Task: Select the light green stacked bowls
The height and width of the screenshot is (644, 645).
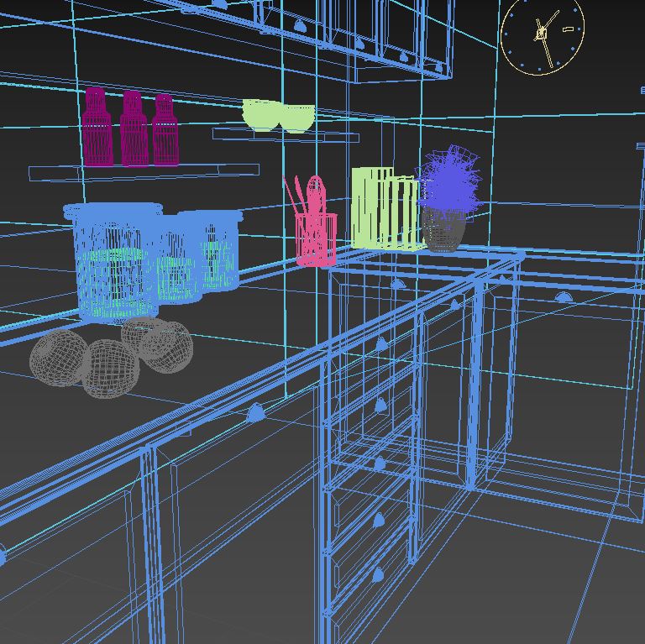Action: pyautogui.click(x=278, y=116)
